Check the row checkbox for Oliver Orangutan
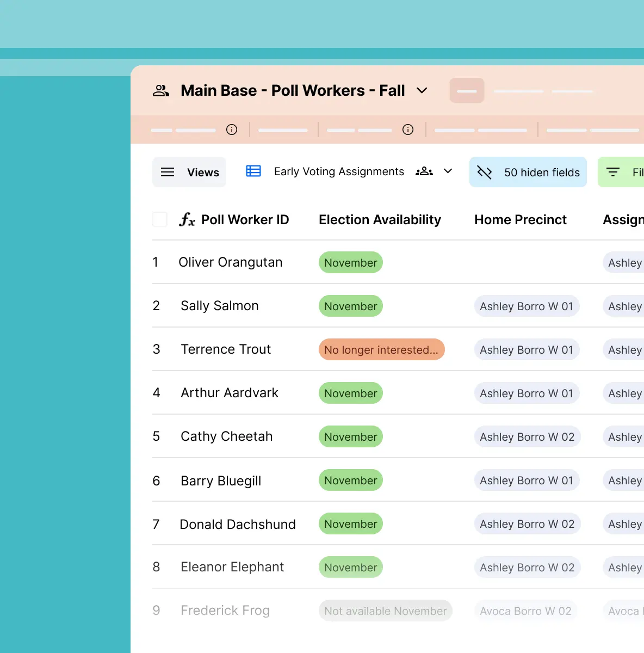Screen dimensions: 644x653 point(159,262)
